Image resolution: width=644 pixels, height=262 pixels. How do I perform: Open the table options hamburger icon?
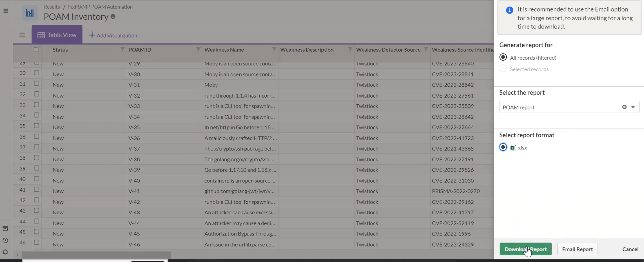pyautogui.click(x=22, y=35)
